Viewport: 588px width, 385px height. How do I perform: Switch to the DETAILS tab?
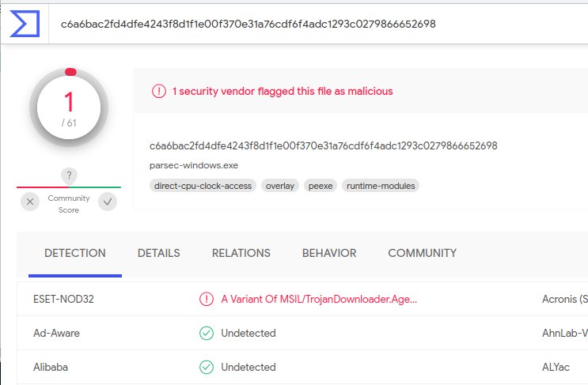pos(158,253)
